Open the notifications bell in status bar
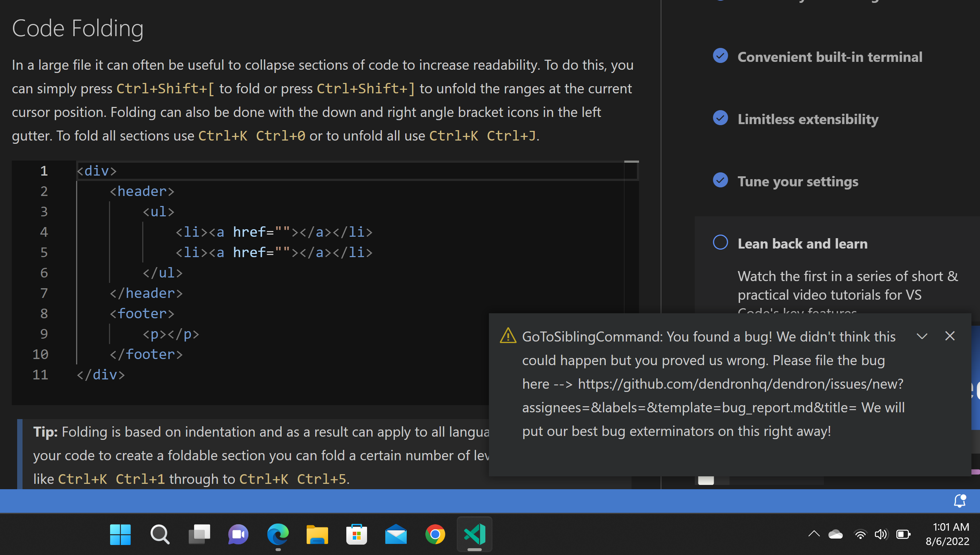 959,501
